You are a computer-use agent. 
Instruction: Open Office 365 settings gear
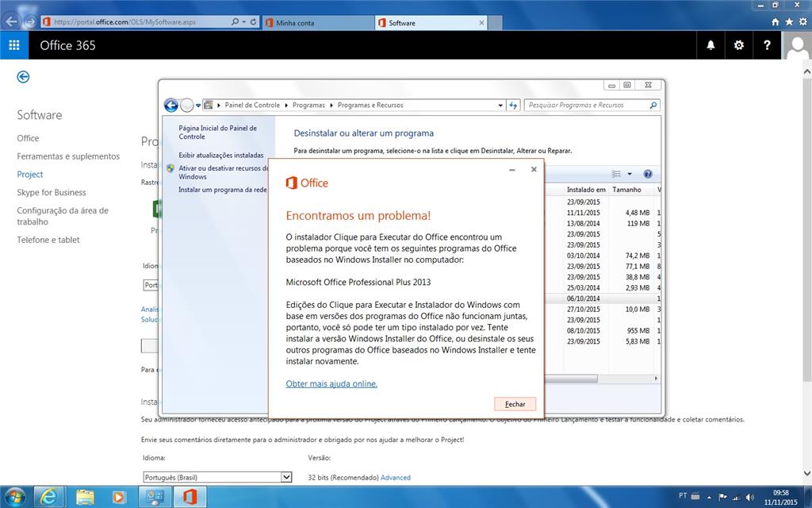click(x=739, y=45)
